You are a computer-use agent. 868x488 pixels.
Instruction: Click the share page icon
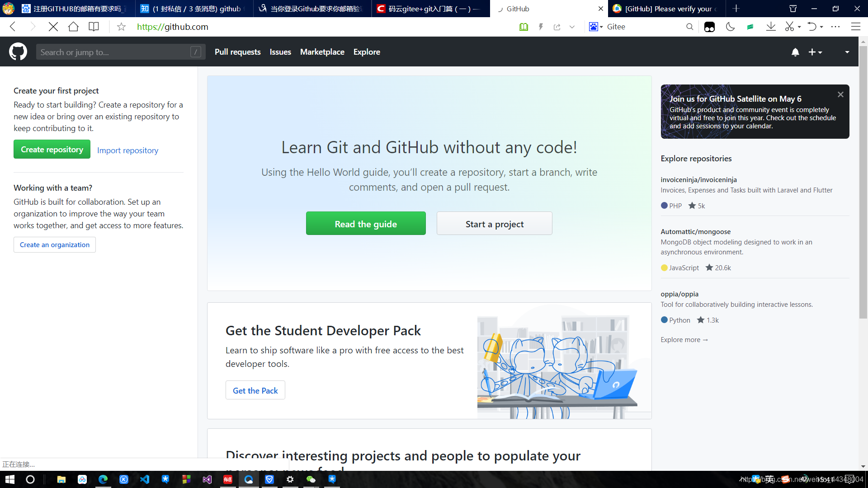pos(557,27)
